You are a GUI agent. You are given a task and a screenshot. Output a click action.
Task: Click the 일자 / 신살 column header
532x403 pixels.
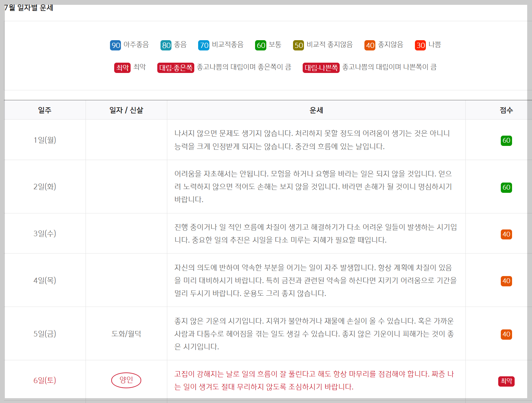coord(126,110)
